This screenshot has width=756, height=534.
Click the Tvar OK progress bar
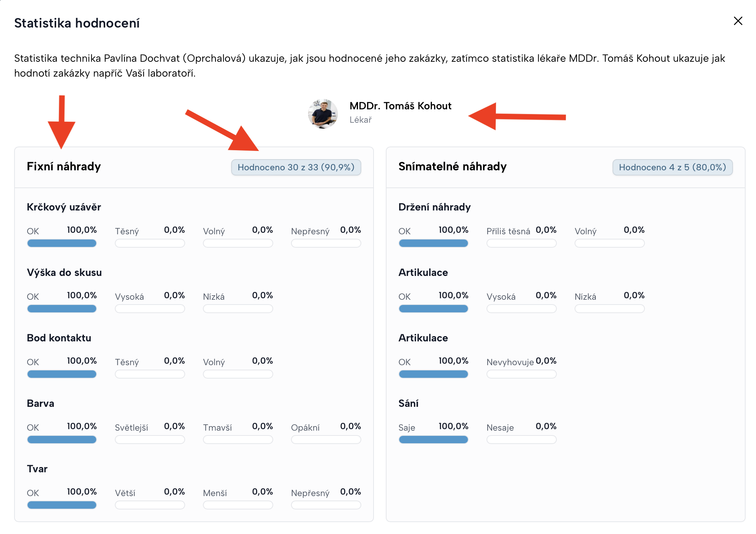(62, 505)
